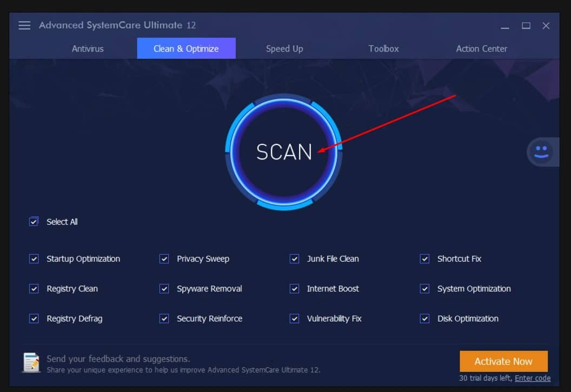Toggle the Shortcut Fix checkbox

coord(425,259)
